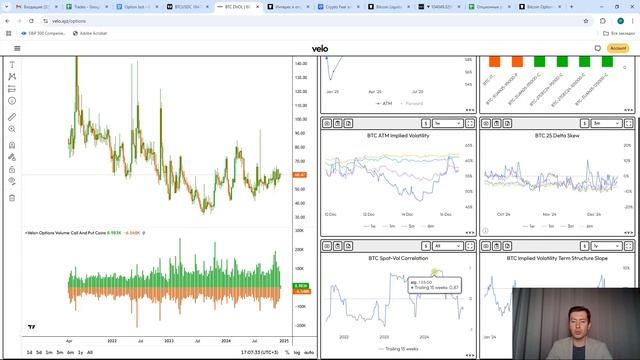The image size is (640, 360).
Task: Switch to the Trades Google Sheets browser tab
Action: [x=88, y=7]
